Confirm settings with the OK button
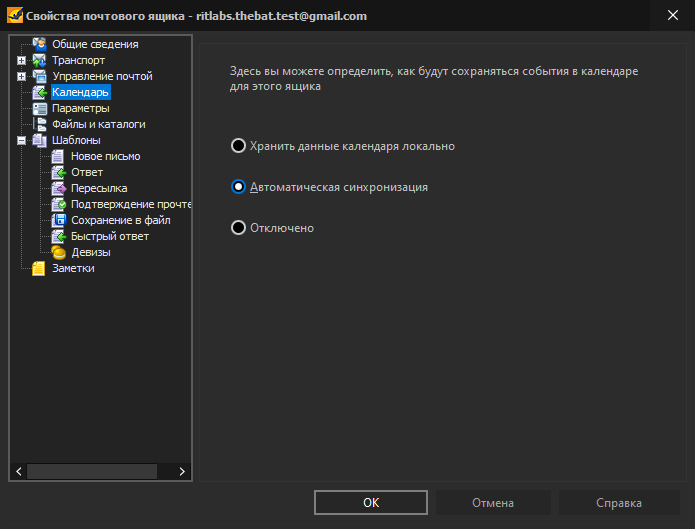Viewport: 695px width, 529px height. pos(371,502)
